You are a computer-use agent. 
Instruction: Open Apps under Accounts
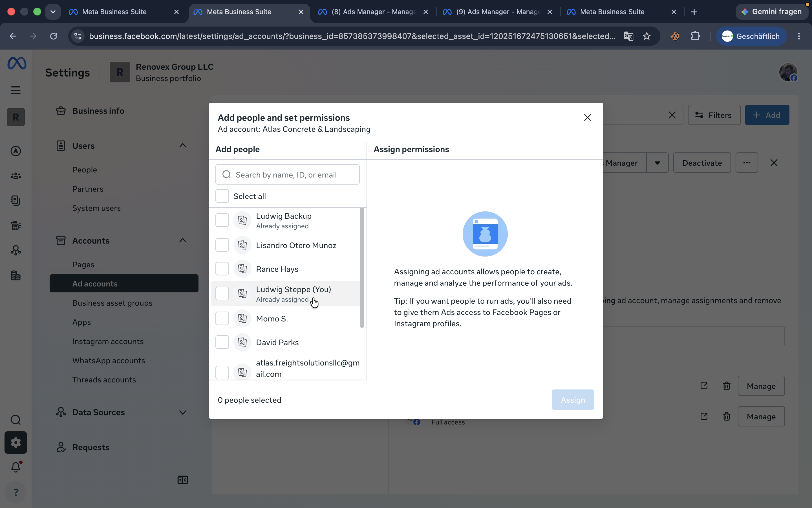click(x=81, y=322)
